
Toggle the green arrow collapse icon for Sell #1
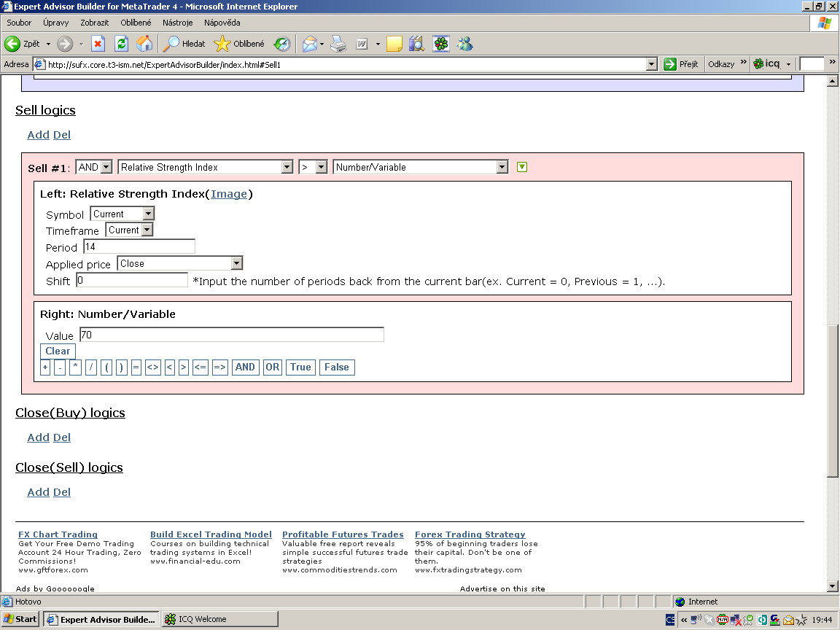[521, 167]
